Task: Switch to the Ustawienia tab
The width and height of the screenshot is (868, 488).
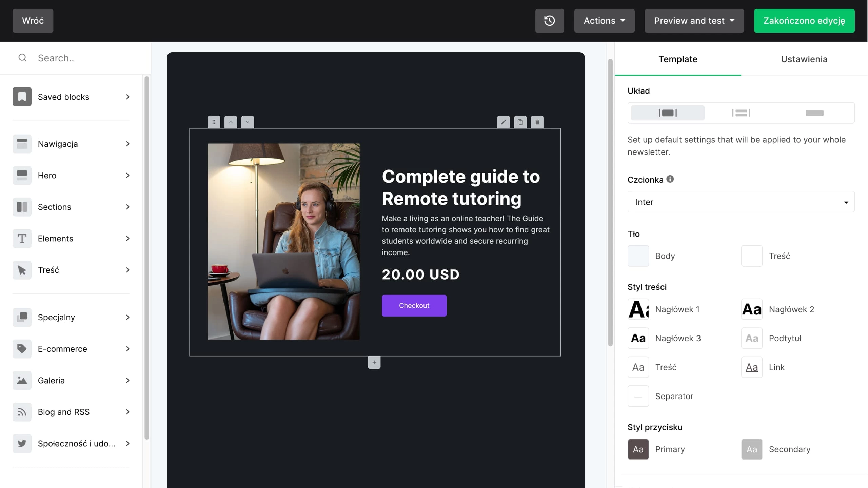Action: (804, 59)
